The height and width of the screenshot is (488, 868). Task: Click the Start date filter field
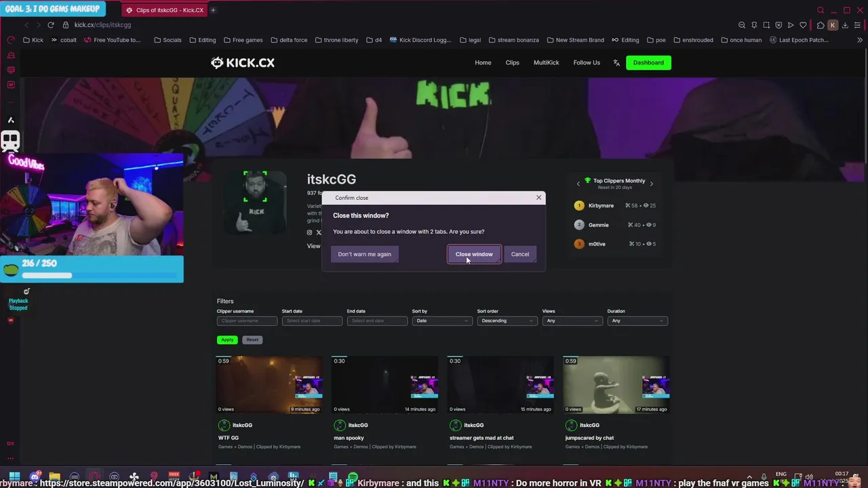(x=312, y=321)
